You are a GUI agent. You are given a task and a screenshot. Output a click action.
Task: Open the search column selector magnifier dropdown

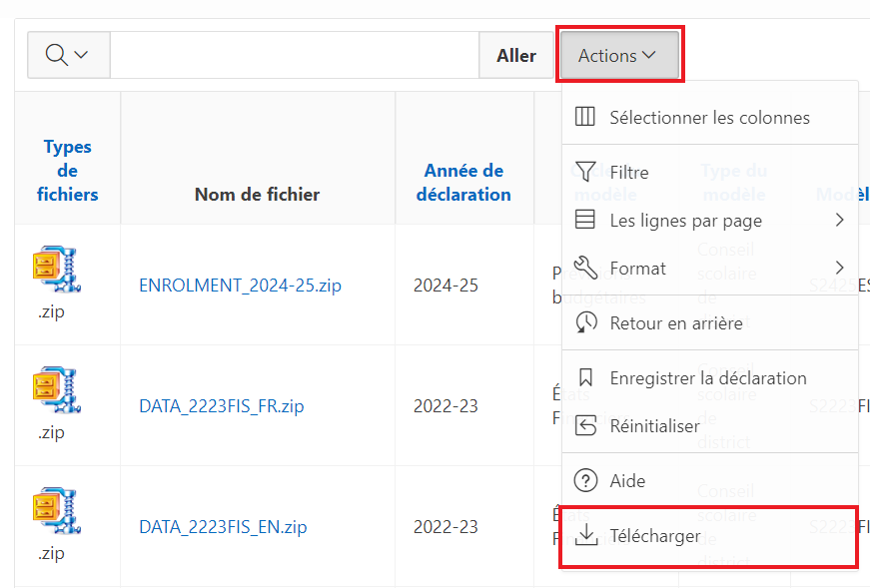tap(68, 55)
